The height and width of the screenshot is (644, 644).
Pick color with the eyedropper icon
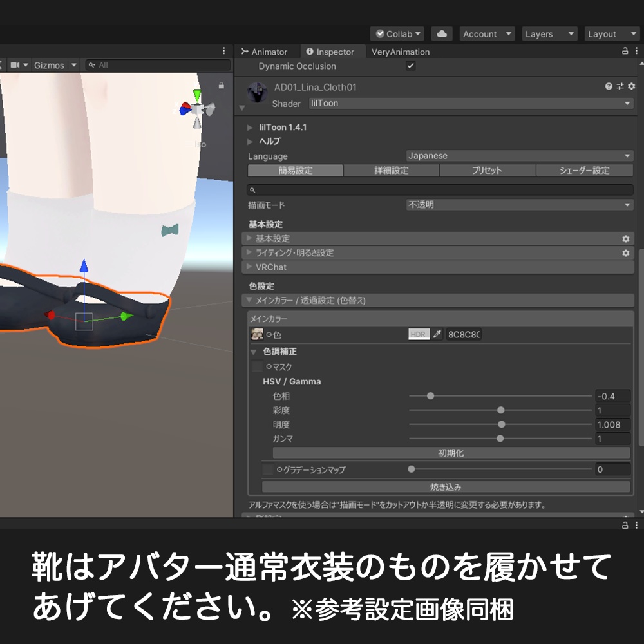pos(437,334)
